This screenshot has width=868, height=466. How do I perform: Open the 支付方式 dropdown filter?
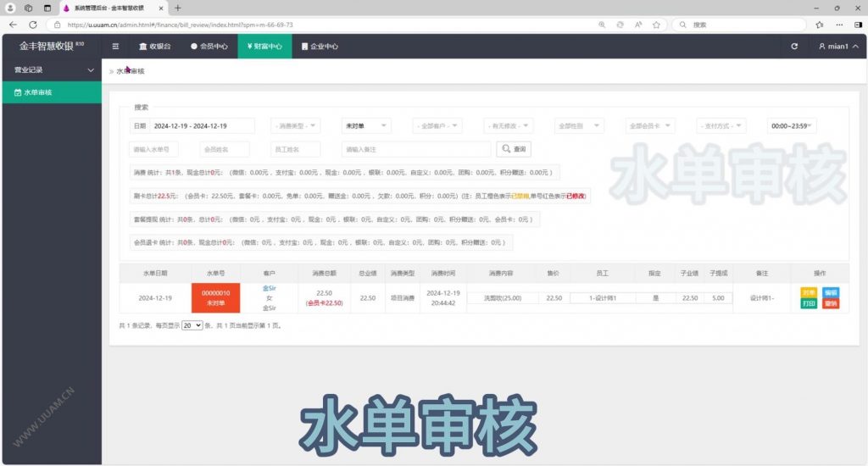click(721, 125)
